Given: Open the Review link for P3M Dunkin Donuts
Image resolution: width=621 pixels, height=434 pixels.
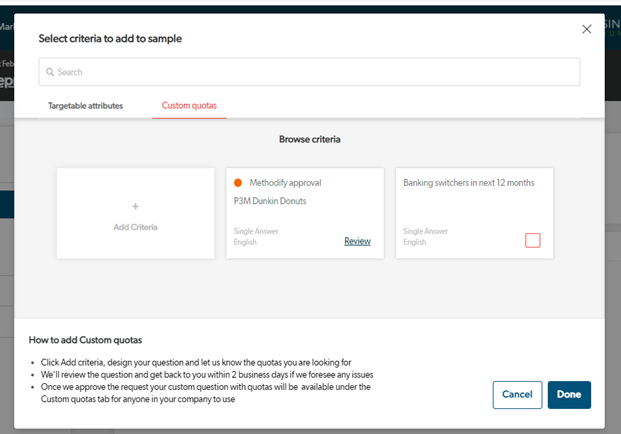Looking at the screenshot, I should pyautogui.click(x=357, y=241).
